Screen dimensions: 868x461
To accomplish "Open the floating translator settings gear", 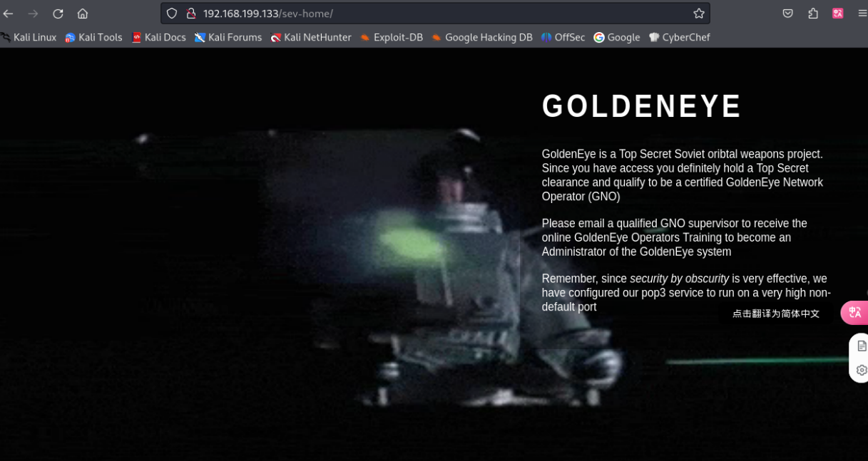I will tap(862, 370).
